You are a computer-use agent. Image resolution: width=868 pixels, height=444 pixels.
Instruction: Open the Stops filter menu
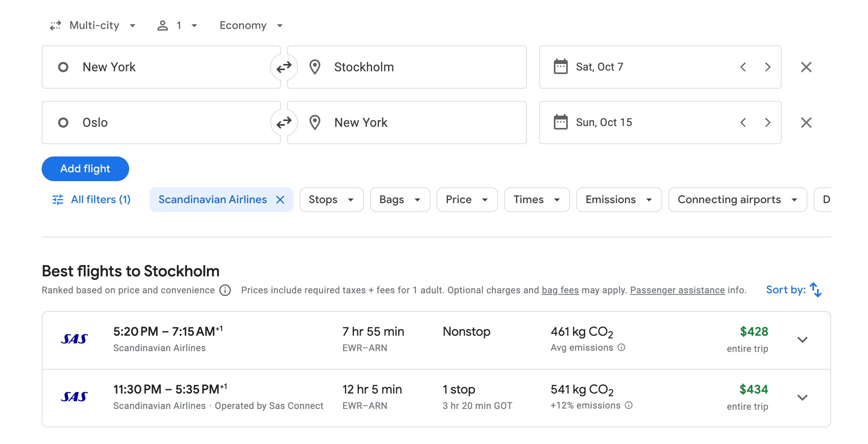point(331,200)
